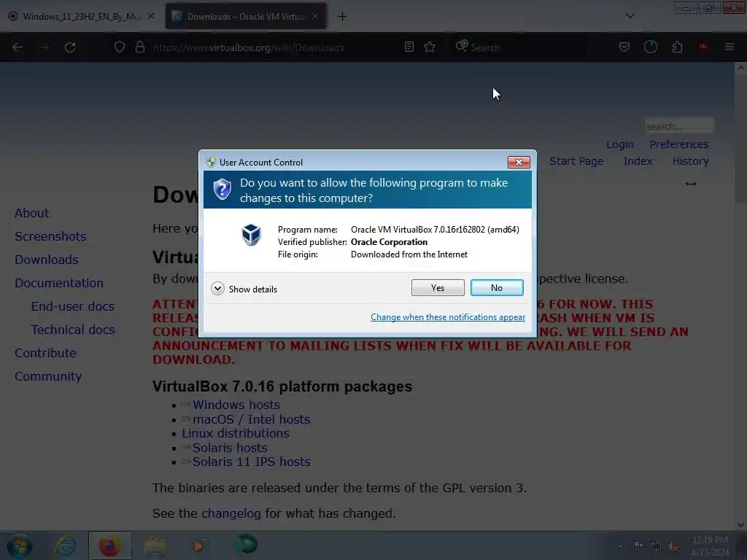Click the uBlock Origin extension icon
747x560 pixels.
click(x=703, y=47)
